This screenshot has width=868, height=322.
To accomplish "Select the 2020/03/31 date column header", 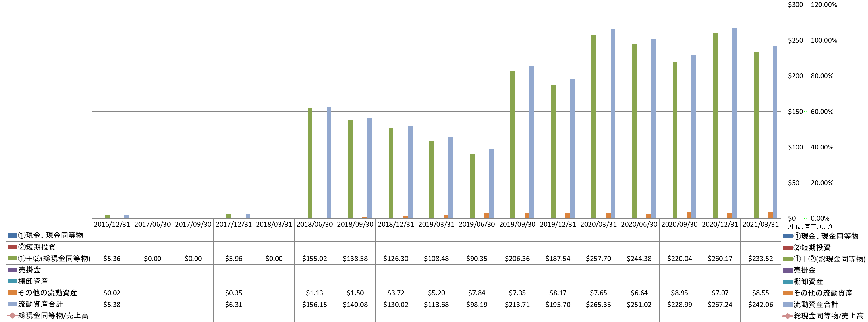I will coord(599,224).
